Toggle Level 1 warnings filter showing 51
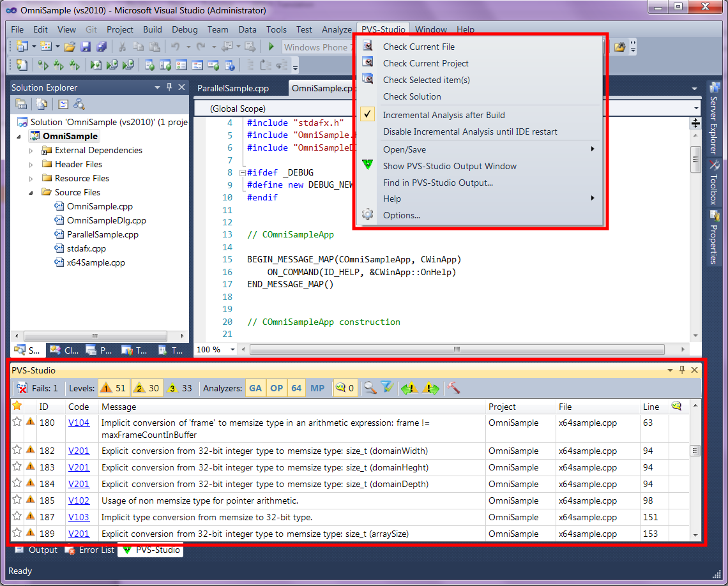728x586 pixels. coord(113,388)
